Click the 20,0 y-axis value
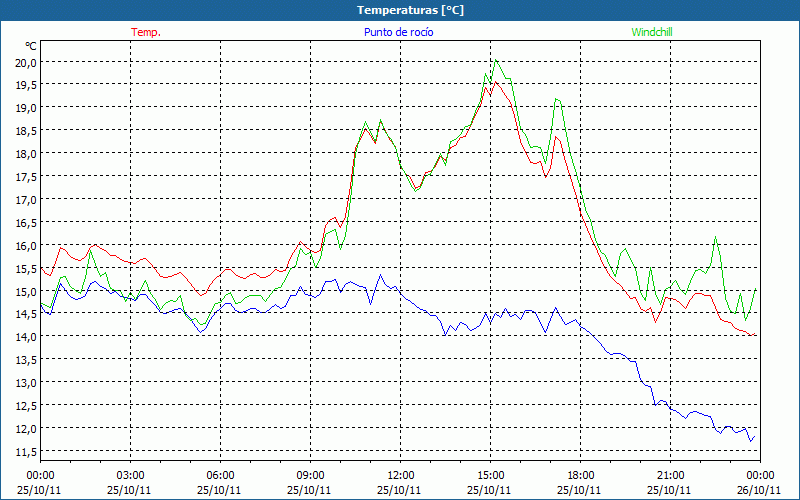Screen dimensions: 800x500 (x=27, y=62)
